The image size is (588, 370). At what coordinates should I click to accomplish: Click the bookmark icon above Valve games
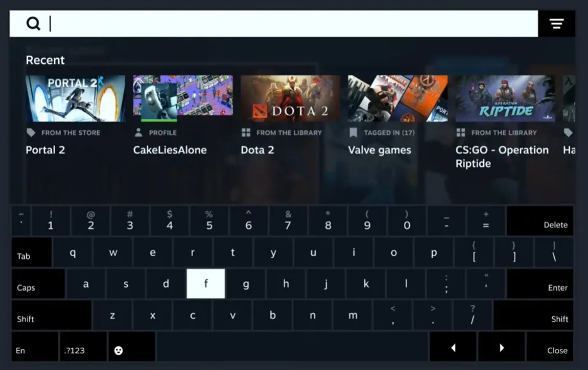click(x=353, y=132)
